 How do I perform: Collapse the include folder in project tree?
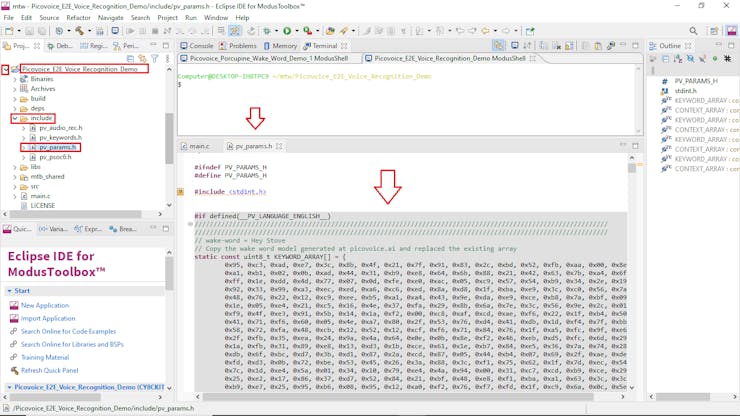[x=14, y=118]
